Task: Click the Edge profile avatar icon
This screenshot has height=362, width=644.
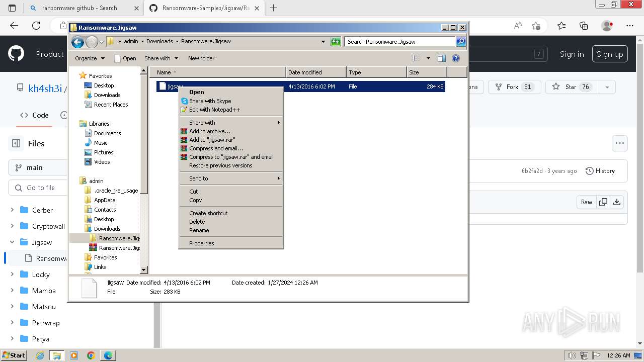Action: click(x=607, y=26)
